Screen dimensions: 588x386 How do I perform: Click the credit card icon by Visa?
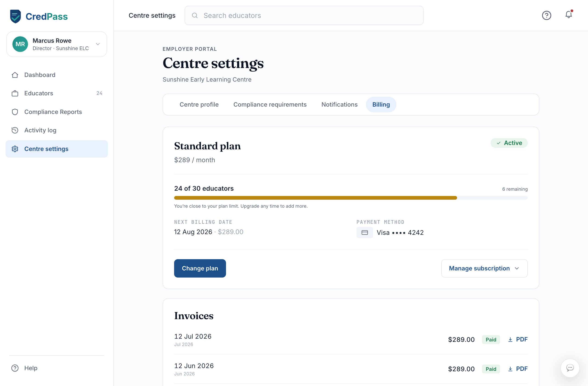365,233
